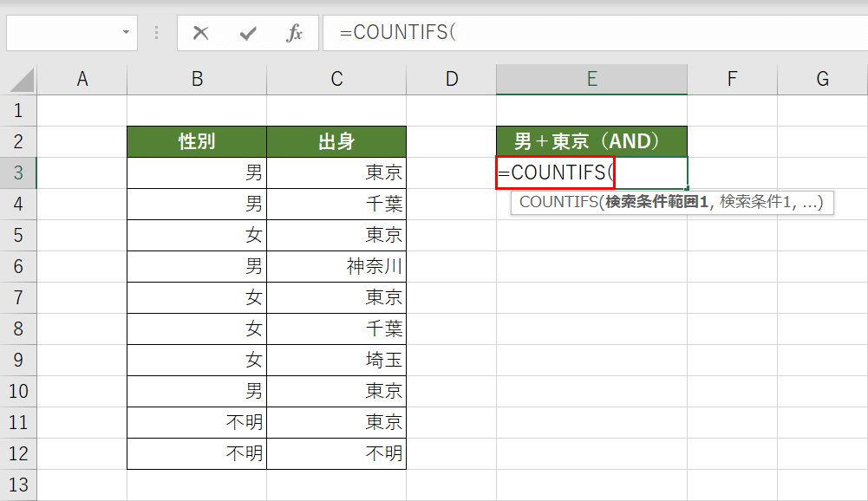Image resolution: width=868 pixels, height=501 pixels.
Task: Click row 13 heading below the table
Action: (17, 485)
